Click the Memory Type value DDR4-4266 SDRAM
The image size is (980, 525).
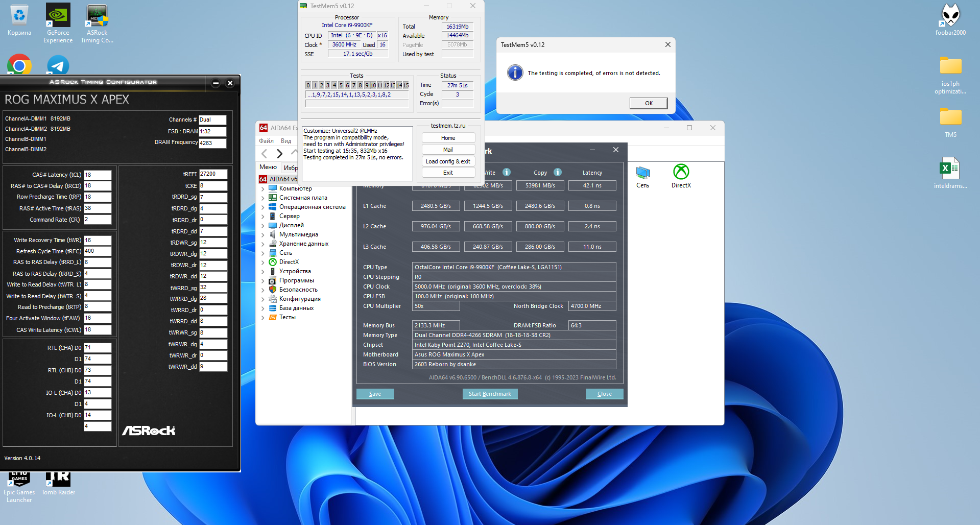[514, 335]
